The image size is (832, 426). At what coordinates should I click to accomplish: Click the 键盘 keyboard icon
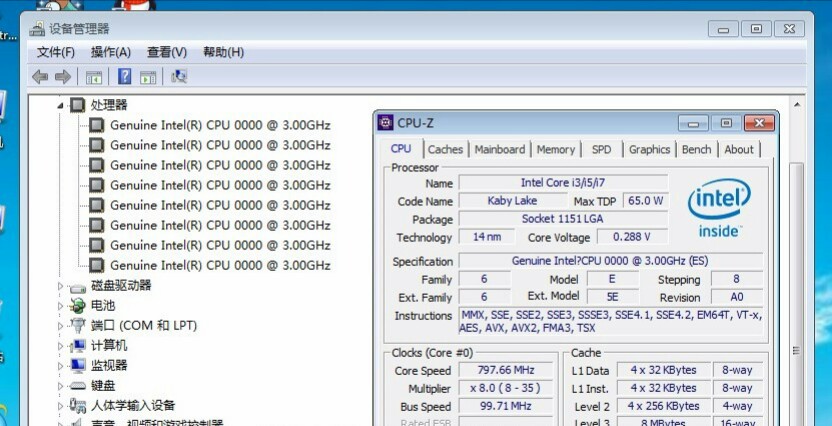(77, 386)
